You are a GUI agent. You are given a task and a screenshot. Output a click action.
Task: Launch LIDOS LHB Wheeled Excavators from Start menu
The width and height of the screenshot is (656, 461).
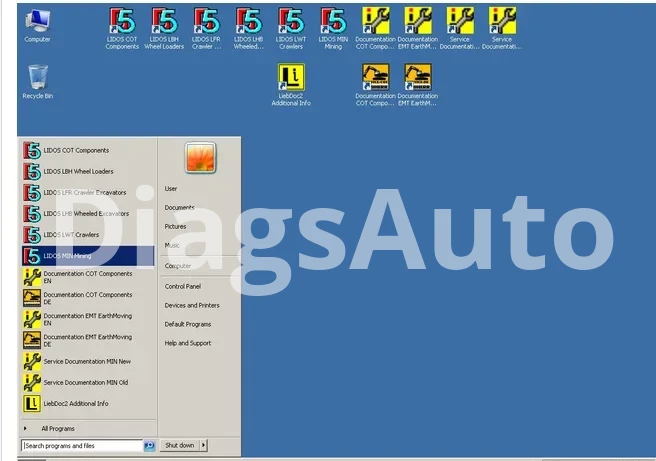[x=88, y=214]
